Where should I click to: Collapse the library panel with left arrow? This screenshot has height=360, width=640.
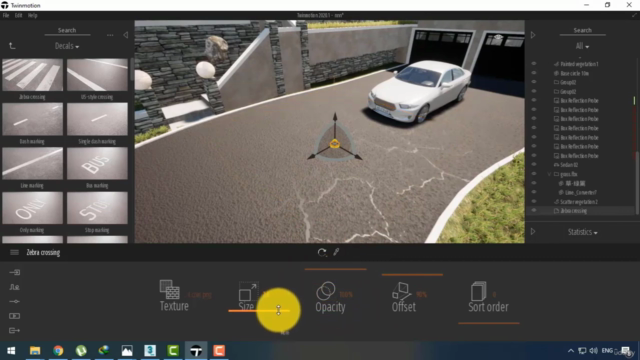click(x=125, y=35)
